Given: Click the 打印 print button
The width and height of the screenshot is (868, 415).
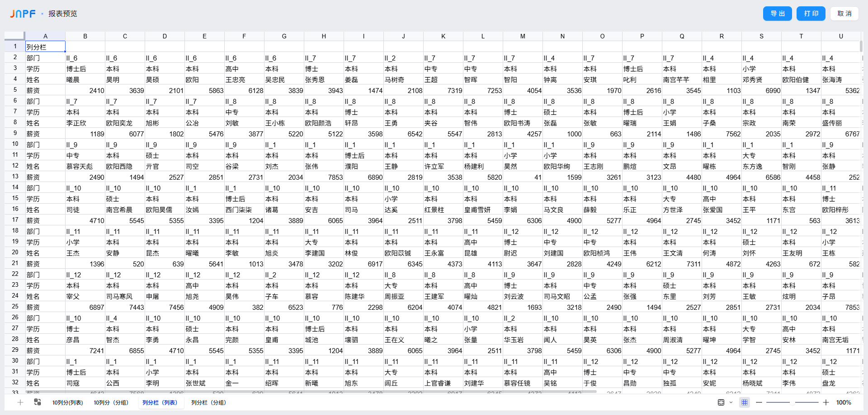Looking at the screenshot, I should [811, 14].
